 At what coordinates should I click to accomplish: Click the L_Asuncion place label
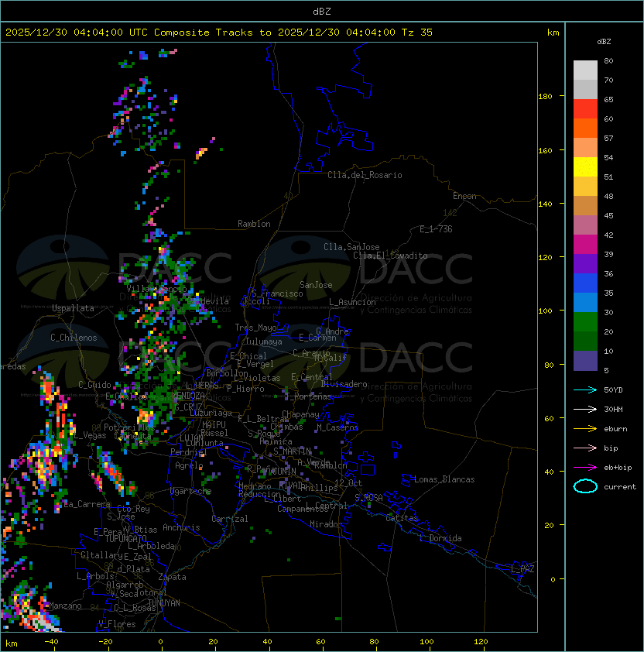pyautogui.click(x=352, y=302)
